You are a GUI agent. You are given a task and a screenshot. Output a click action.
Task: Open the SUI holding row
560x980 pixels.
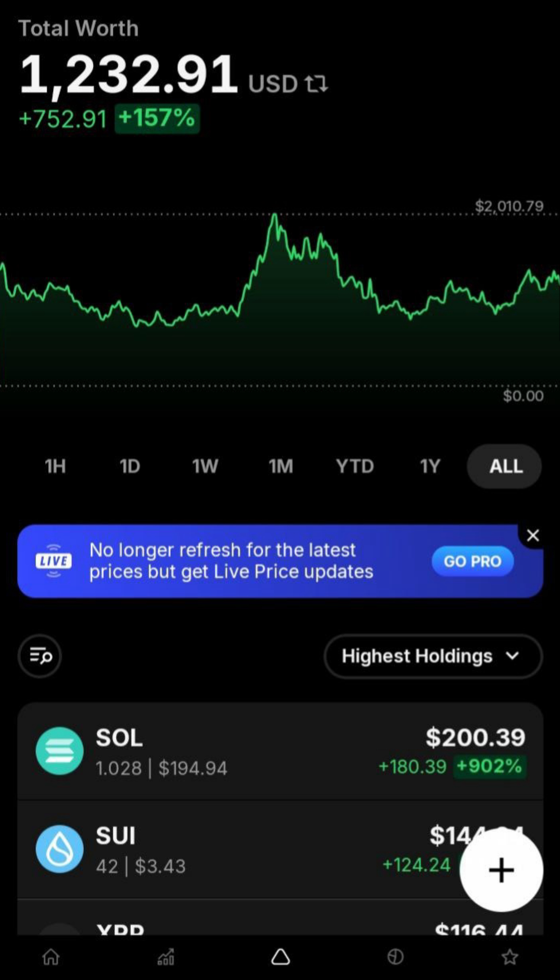pyautogui.click(x=280, y=849)
